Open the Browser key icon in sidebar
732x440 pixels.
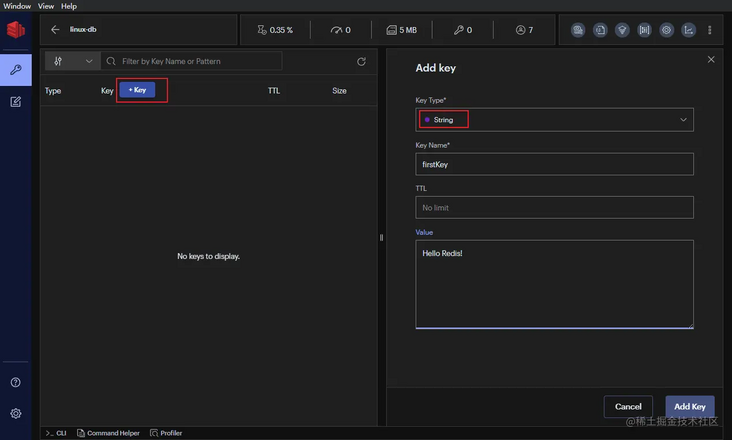[15, 70]
